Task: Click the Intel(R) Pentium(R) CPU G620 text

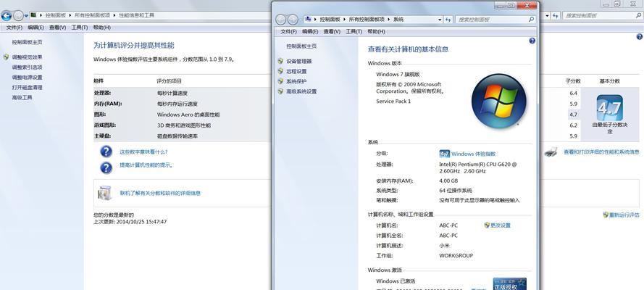Action: 478,167
